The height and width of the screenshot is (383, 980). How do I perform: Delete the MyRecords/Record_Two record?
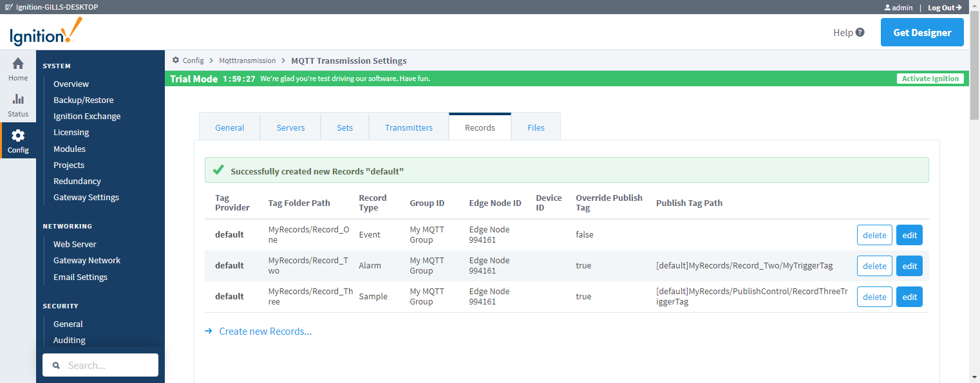tap(874, 266)
